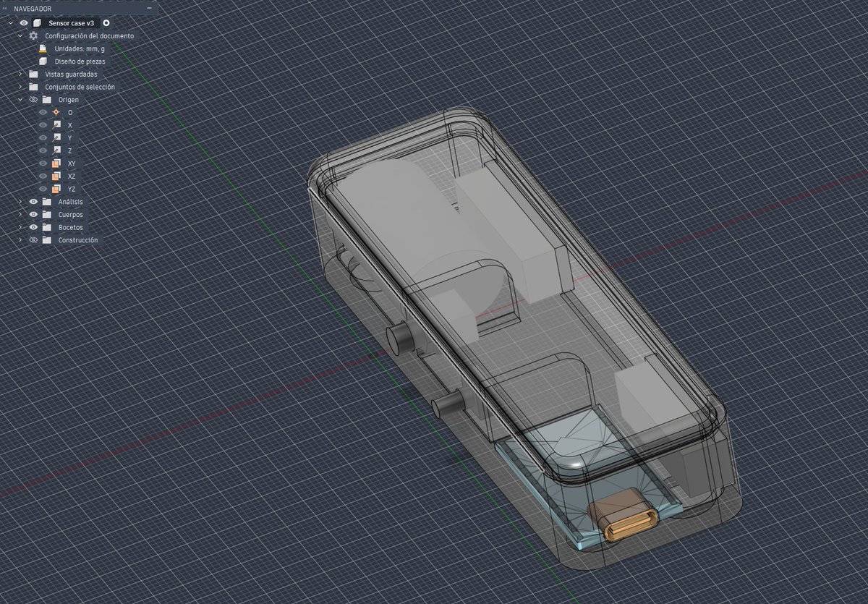Hide the Bocetos folder via eye icon
The height and width of the screenshot is (604, 868).
tap(33, 227)
